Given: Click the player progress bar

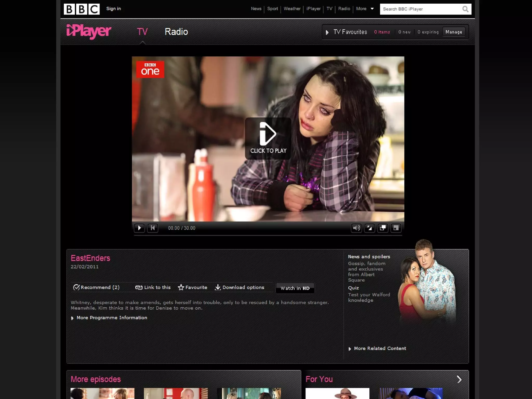Looking at the screenshot, I should coord(268,235).
